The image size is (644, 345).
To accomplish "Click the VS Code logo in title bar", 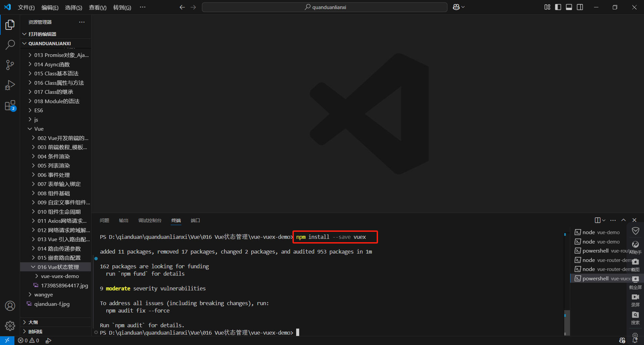I will click(x=7, y=7).
